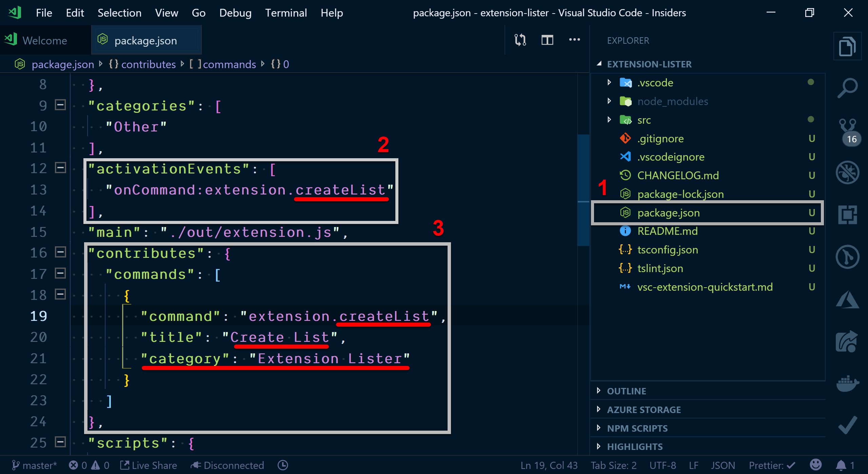The height and width of the screenshot is (474, 868).
Task: Click the split editor icon
Action: [547, 40]
